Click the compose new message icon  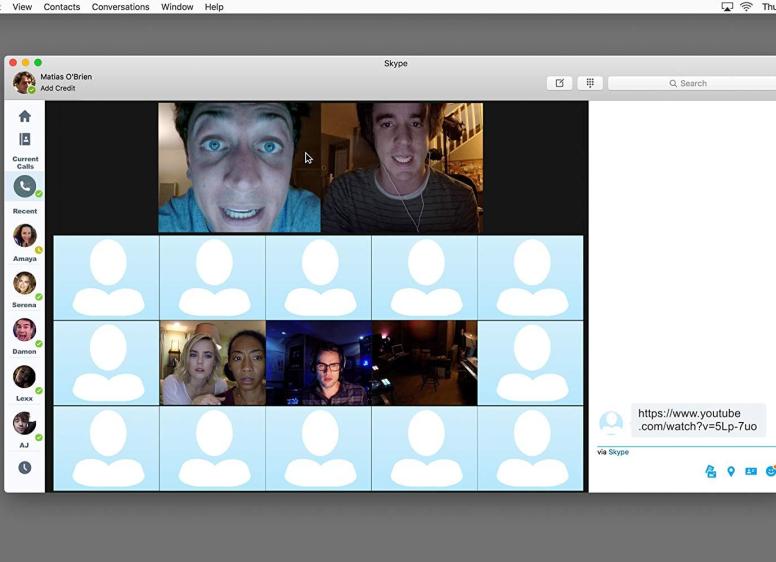(x=560, y=83)
